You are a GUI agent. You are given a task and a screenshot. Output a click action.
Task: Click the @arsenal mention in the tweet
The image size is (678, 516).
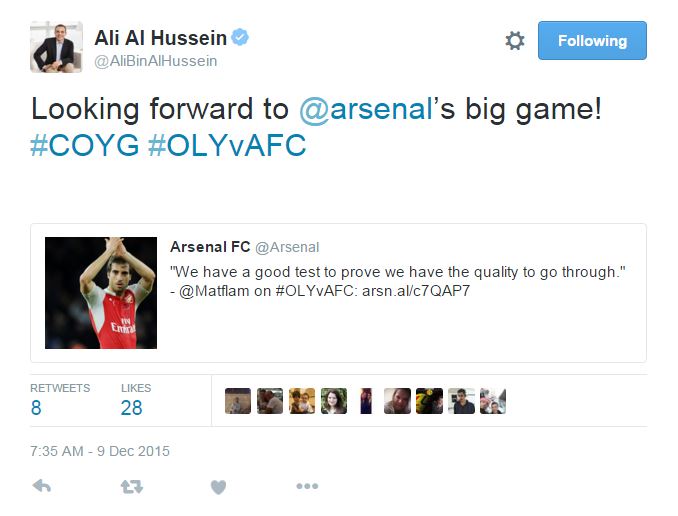pos(365,109)
